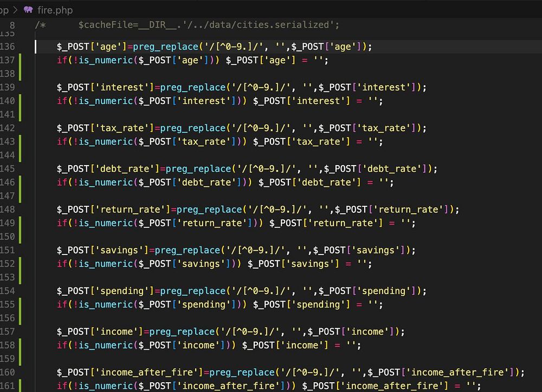542x392 pixels.
Task: Click preg_replace on the debt_rate line
Action: 198,169
